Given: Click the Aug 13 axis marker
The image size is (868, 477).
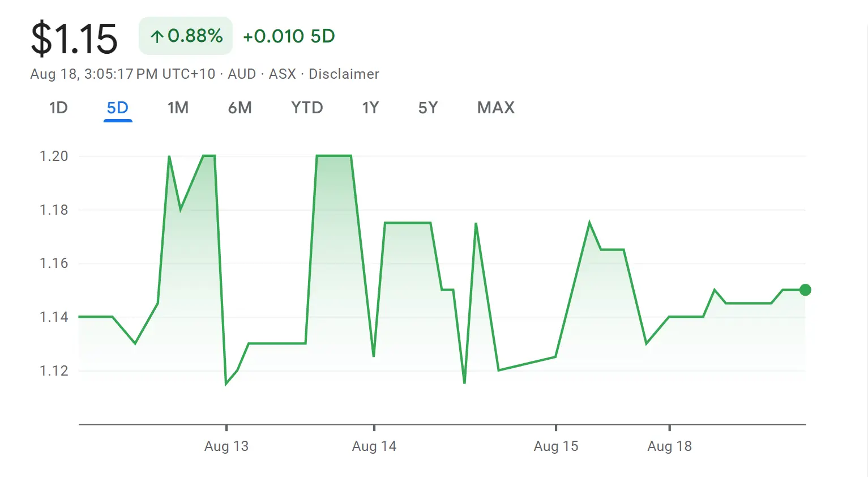Looking at the screenshot, I should tap(226, 446).
